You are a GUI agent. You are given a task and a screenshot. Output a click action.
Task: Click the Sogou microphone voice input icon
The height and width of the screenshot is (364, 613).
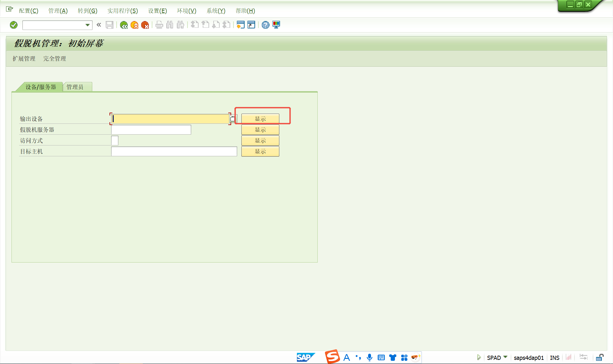pos(369,357)
